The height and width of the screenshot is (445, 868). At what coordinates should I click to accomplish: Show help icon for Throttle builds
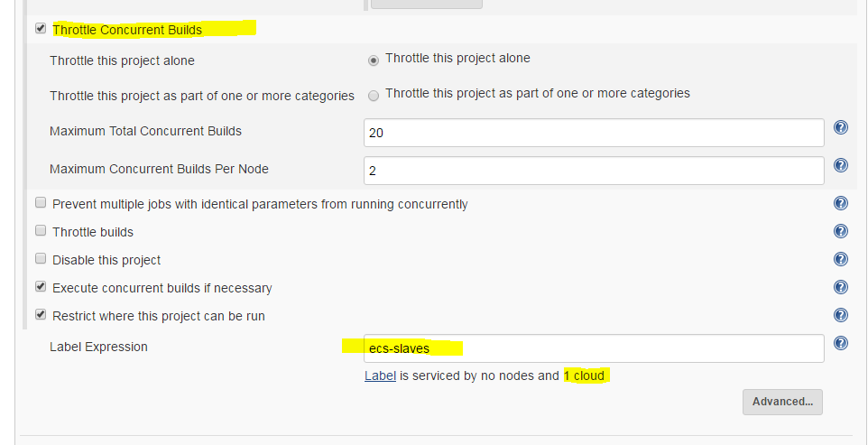pyautogui.click(x=841, y=231)
